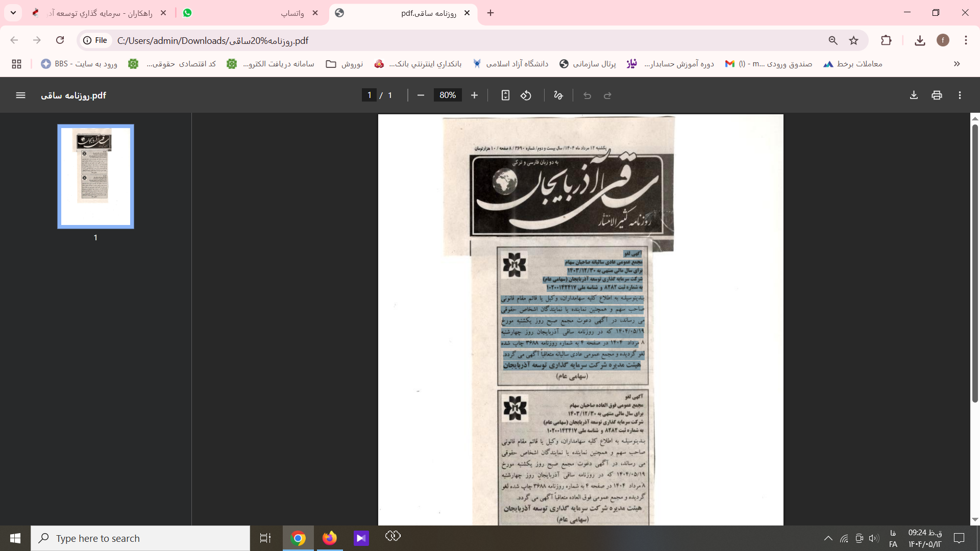Zoom in with the plus button
Viewport: 980px width, 551px height.
coord(474,95)
